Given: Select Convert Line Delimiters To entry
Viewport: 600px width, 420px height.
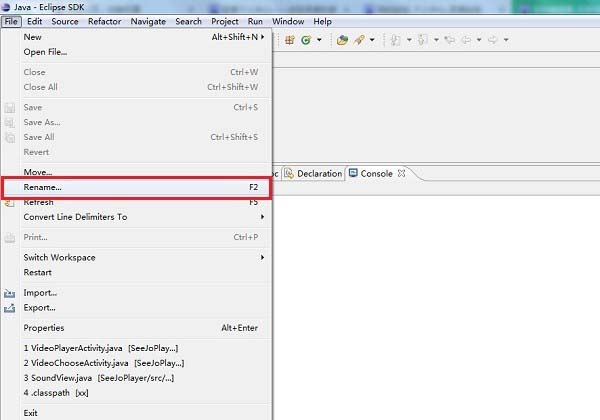Looking at the screenshot, I should tap(137, 217).
